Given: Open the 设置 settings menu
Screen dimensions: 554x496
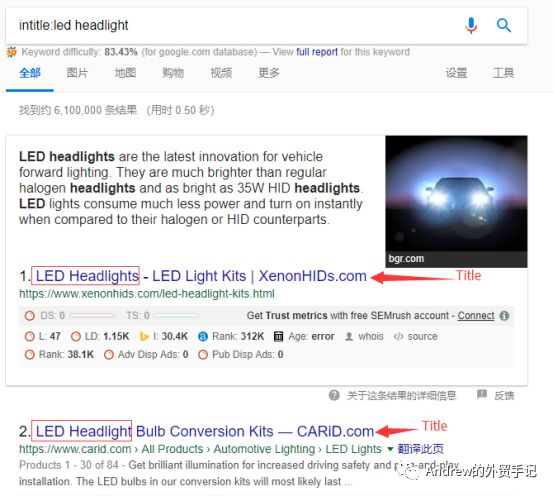Looking at the screenshot, I should point(456,73).
